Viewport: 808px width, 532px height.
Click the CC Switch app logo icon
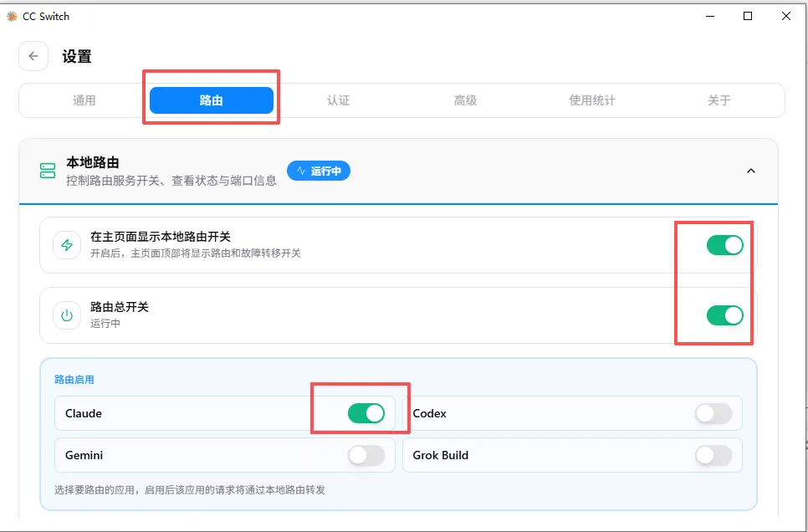click(x=12, y=17)
